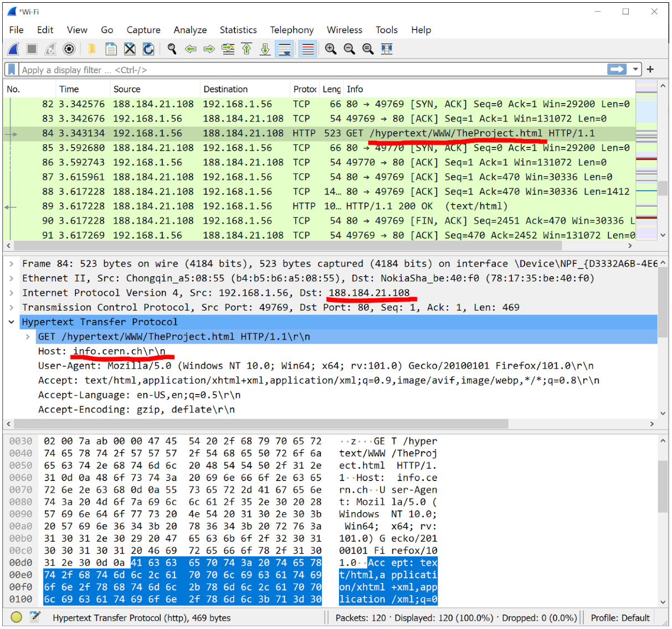Image resolution: width=672 pixels, height=629 pixels.
Task: Select the User-Agent header line
Action: [x=316, y=366]
